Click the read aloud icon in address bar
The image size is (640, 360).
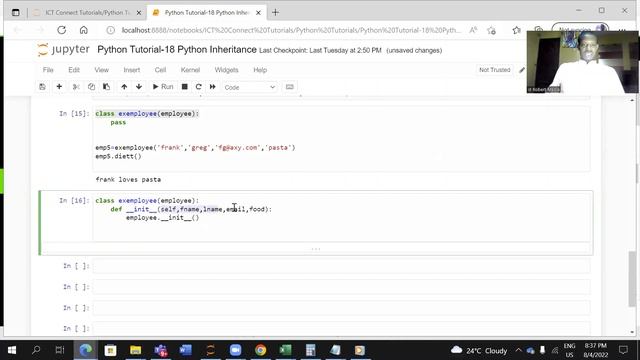point(473,30)
